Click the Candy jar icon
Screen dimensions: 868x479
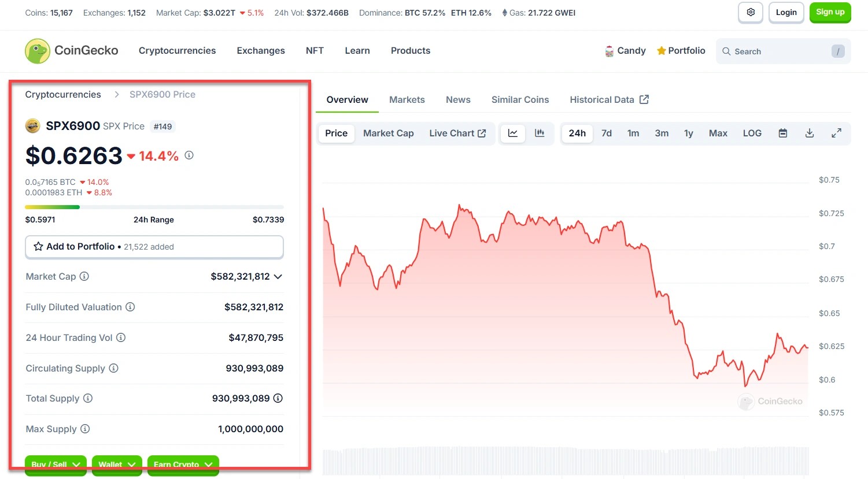(609, 51)
